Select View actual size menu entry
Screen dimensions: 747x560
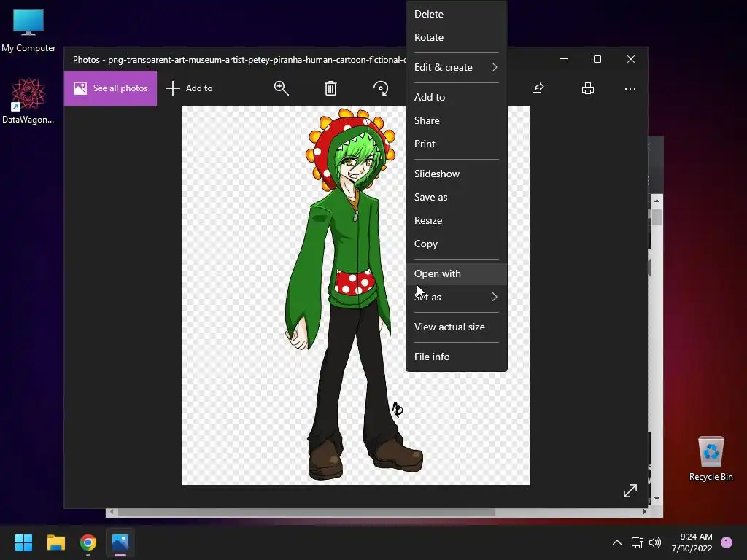point(457,327)
